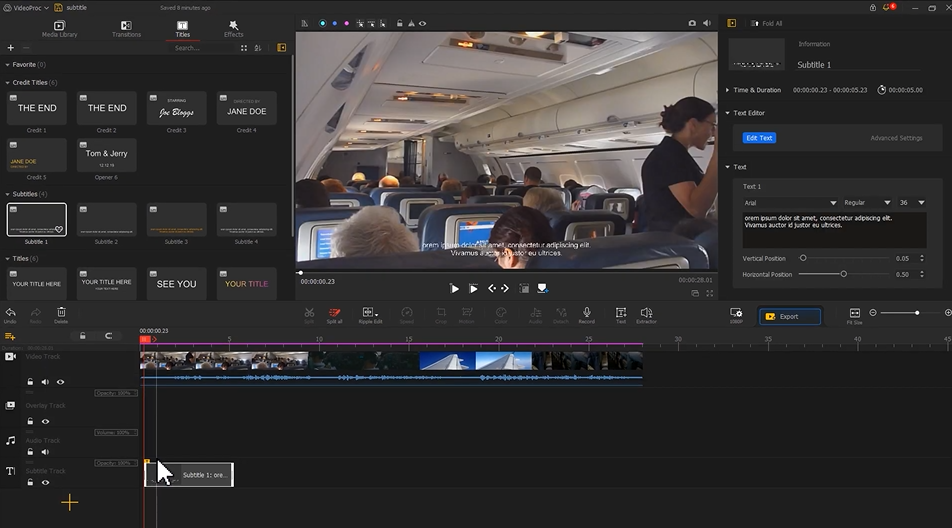Viewport: 952px width, 528px height.
Task: Toggle Video Track lock
Action: click(x=30, y=382)
